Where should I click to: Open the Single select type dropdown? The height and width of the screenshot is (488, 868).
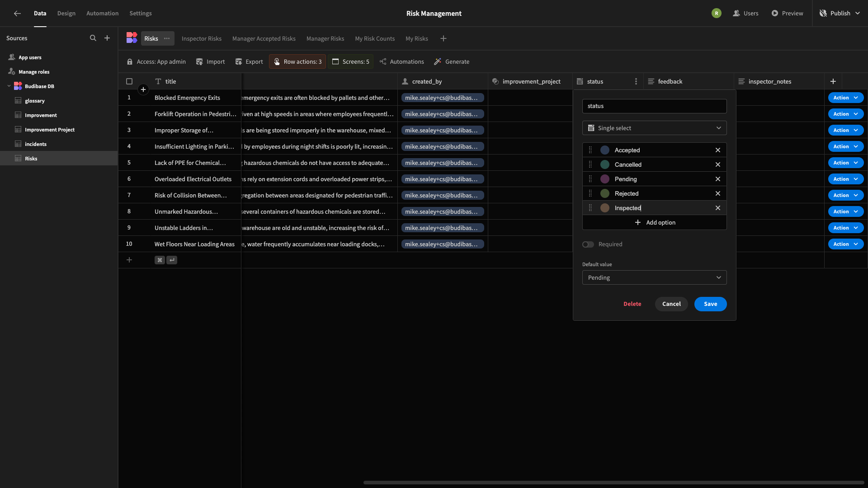pyautogui.click(x=655, y=127)
